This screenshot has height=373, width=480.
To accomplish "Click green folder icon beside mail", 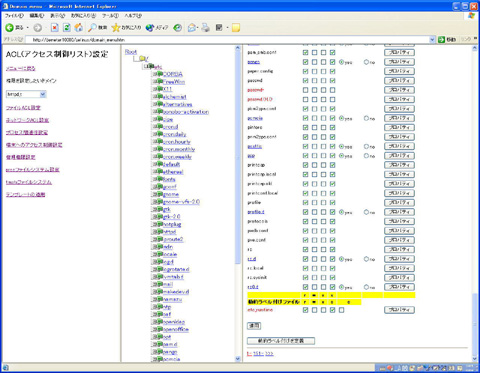I will coord(160,284).
